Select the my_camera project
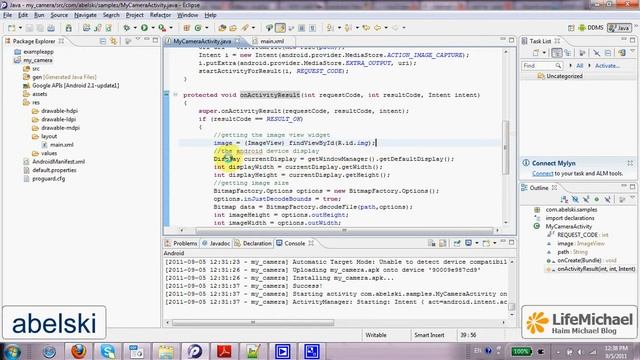Viewport: 640px width, 360px height. pyautogui.click(x=38, y=60)
